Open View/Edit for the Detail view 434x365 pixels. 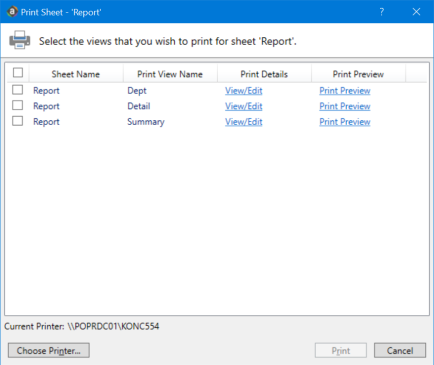coord(244,106)
